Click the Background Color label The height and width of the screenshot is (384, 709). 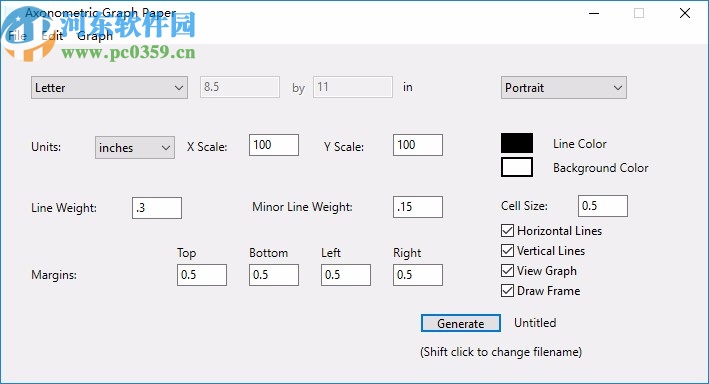pyautogui.click(x=600, y=168)
